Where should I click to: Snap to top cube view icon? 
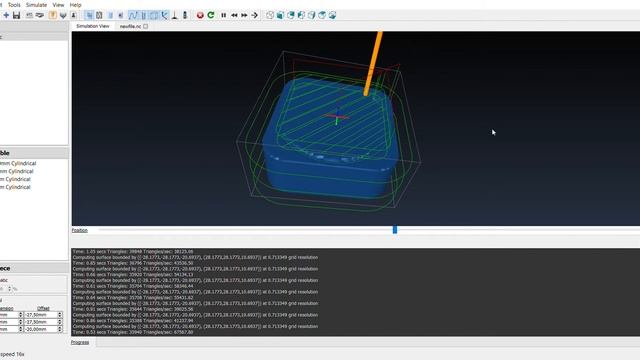pos(322,15)
